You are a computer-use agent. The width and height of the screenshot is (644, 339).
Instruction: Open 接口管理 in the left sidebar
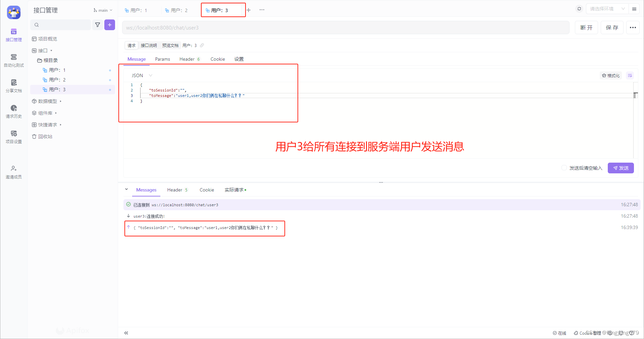[13, 35]
